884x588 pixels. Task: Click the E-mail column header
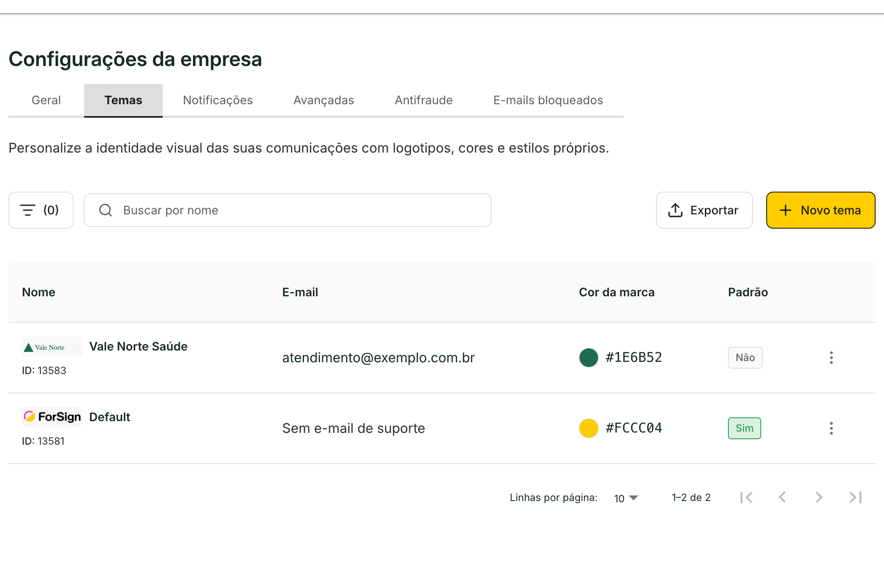(300, 292)
